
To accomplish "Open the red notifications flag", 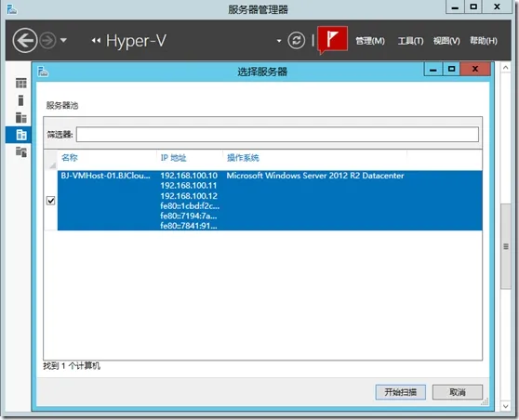I will 332,39.
